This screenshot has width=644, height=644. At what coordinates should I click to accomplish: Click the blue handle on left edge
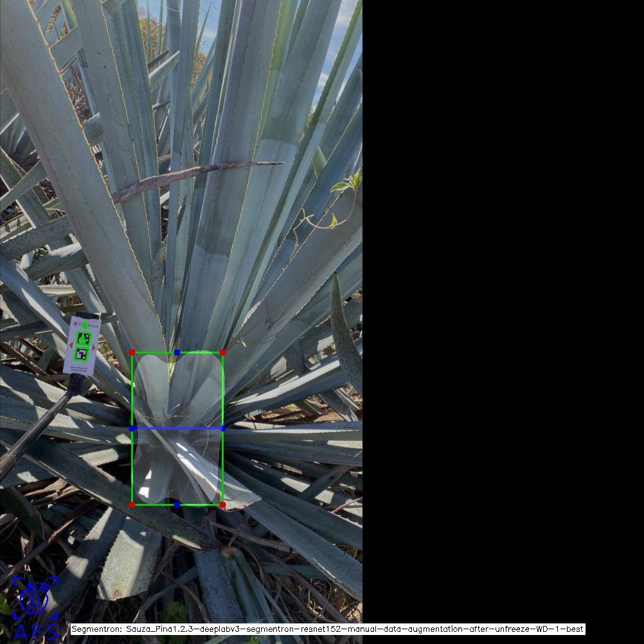[132, 429]
